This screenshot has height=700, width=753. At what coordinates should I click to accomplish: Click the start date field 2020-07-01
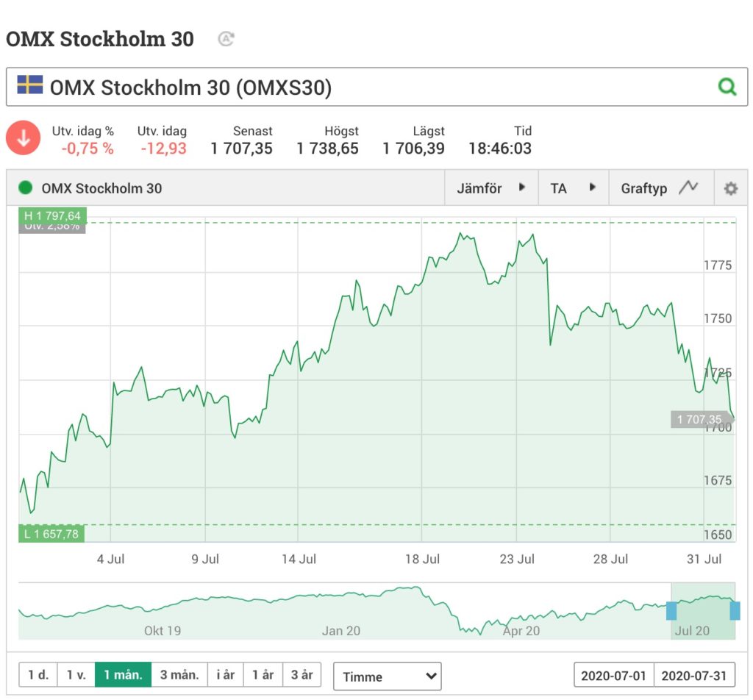[614, 676]
